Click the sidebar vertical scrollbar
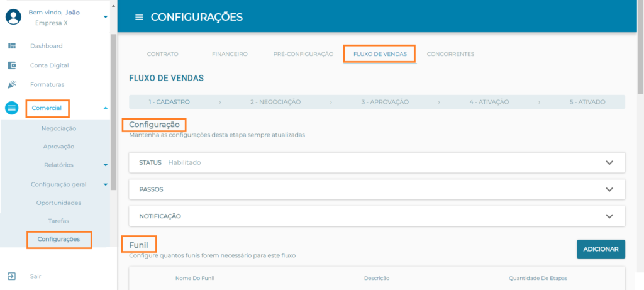Viewport: 644px width, 290px height. point(113,112)
